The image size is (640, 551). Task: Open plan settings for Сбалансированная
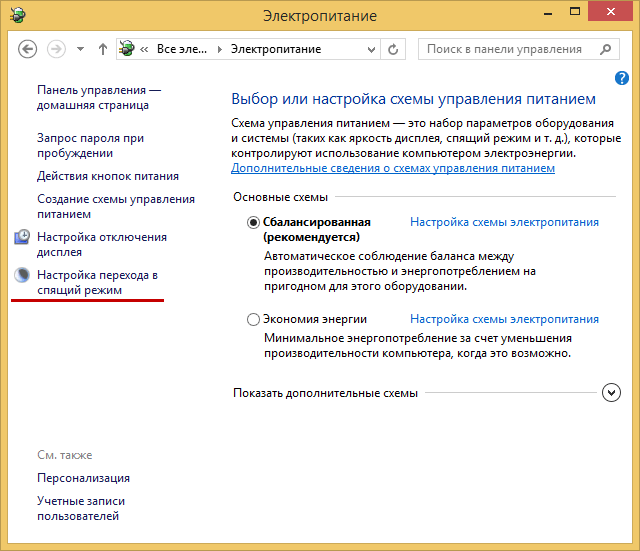504,222
